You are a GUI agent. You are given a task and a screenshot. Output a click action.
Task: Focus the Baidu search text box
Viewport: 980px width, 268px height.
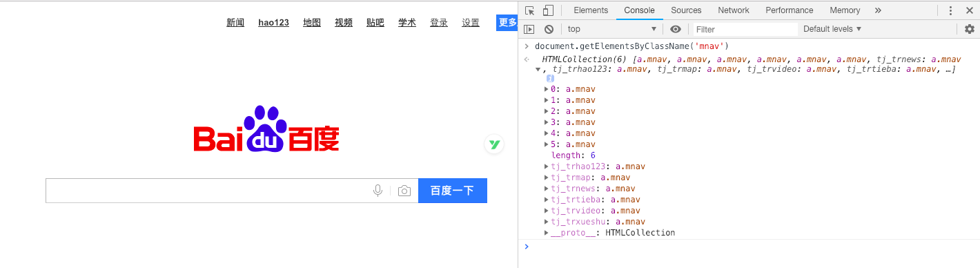pos(232,191)
